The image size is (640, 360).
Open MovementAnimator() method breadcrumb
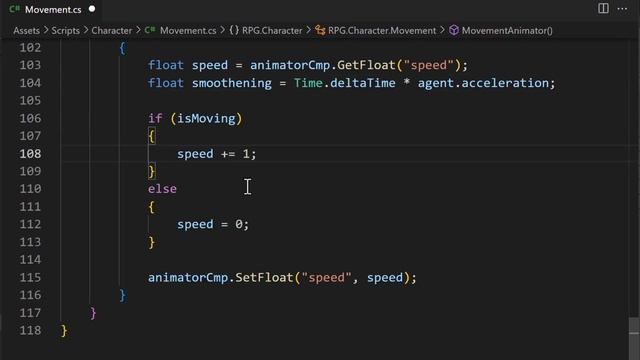(x=507, y=31)
